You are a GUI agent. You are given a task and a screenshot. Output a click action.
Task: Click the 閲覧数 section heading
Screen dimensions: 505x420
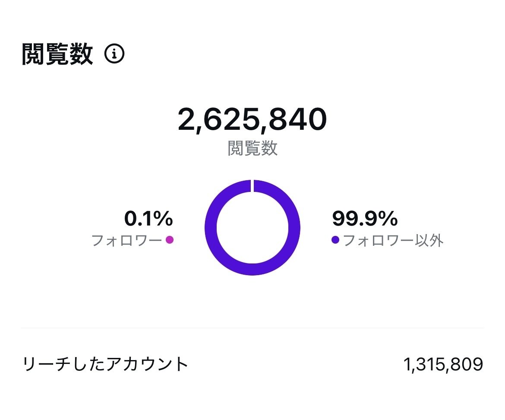point(57,55)
